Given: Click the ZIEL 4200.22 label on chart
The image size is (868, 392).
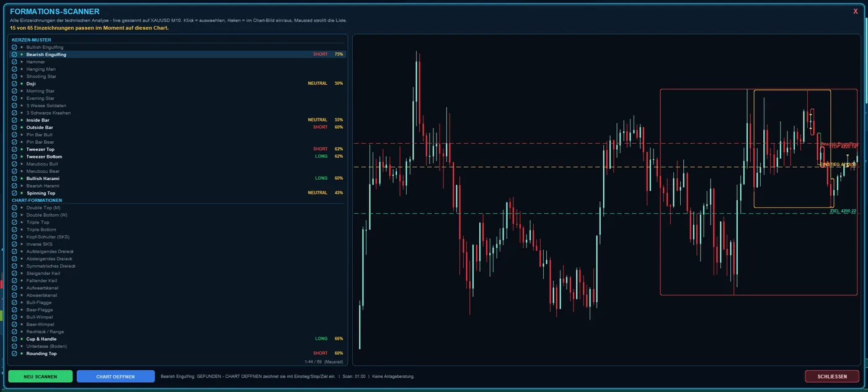Looking at the screenshot, I should pos(843,211).
